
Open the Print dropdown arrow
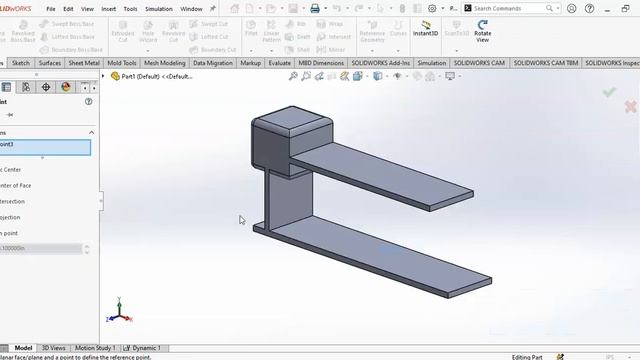(325, 8)
